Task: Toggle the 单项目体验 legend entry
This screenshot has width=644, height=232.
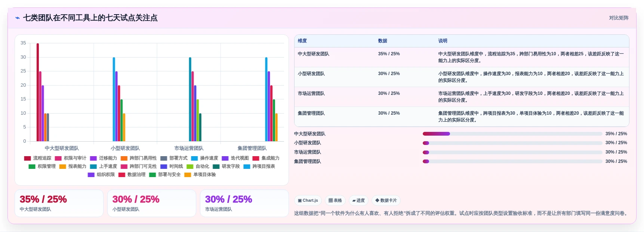Action: coord(200,174)
